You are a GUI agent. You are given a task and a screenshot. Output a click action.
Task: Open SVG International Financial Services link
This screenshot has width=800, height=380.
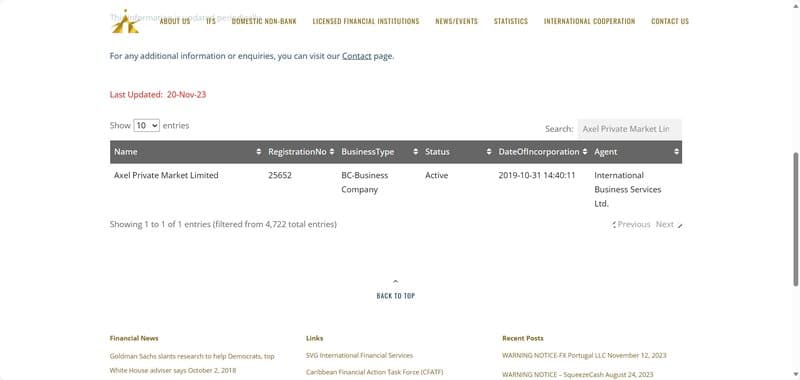click(359, 356)
